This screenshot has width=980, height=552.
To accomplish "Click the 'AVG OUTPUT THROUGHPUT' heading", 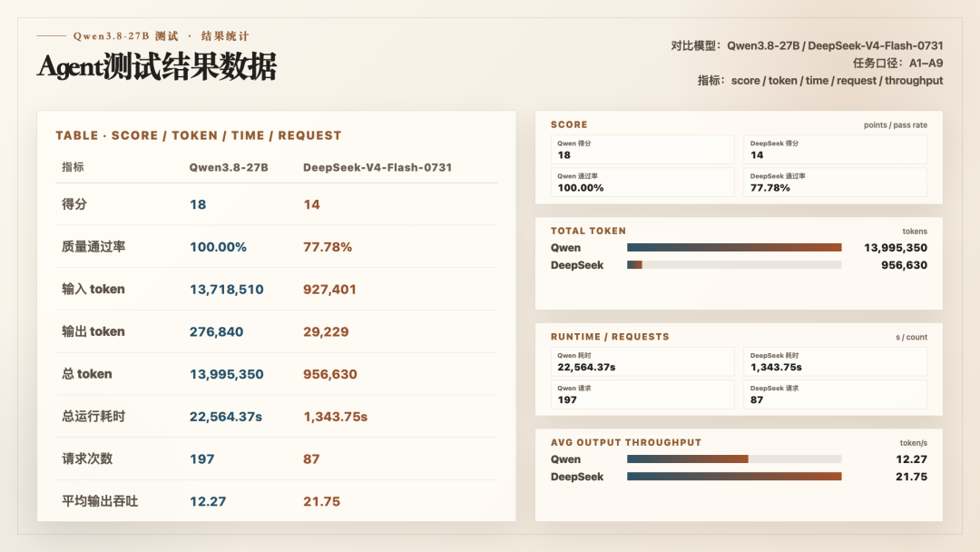I will [x=626, y=443].
